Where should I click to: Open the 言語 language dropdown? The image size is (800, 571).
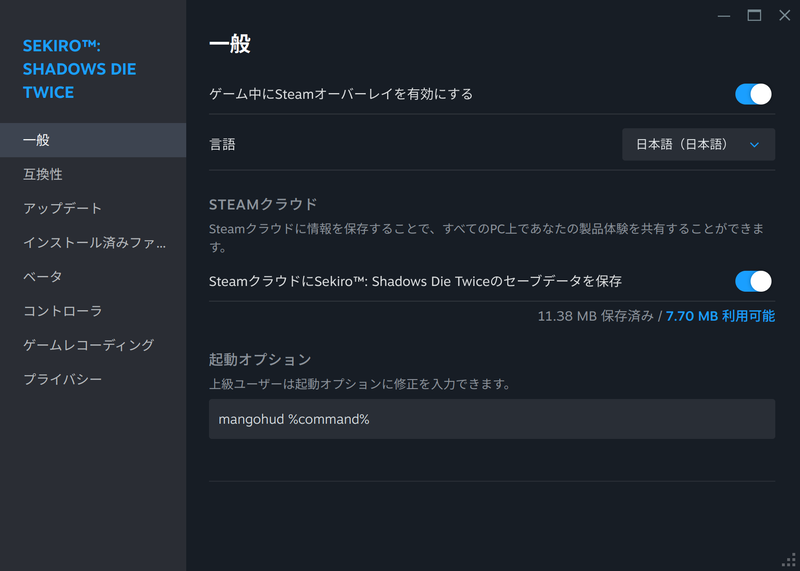[698, 144]
